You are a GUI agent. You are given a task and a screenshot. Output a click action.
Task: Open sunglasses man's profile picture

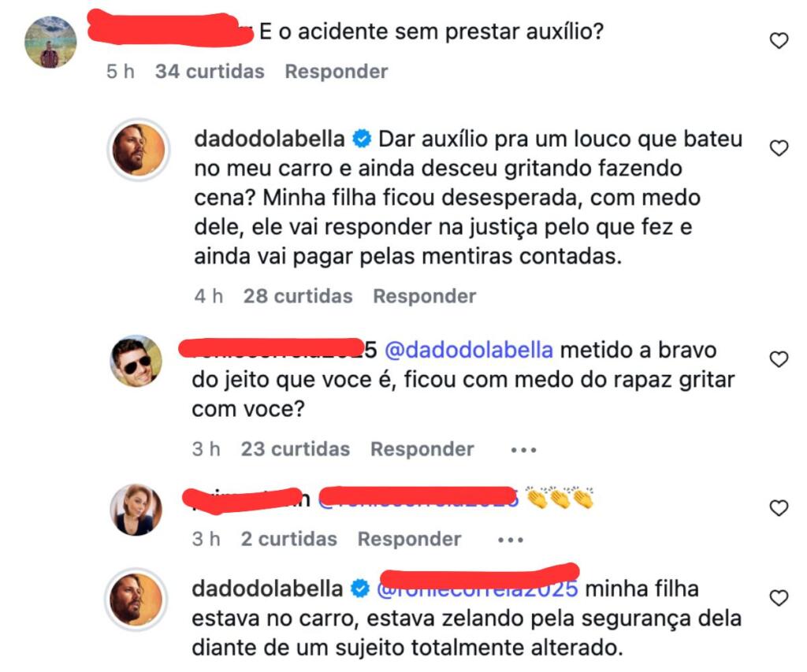(x=136, y=361)
